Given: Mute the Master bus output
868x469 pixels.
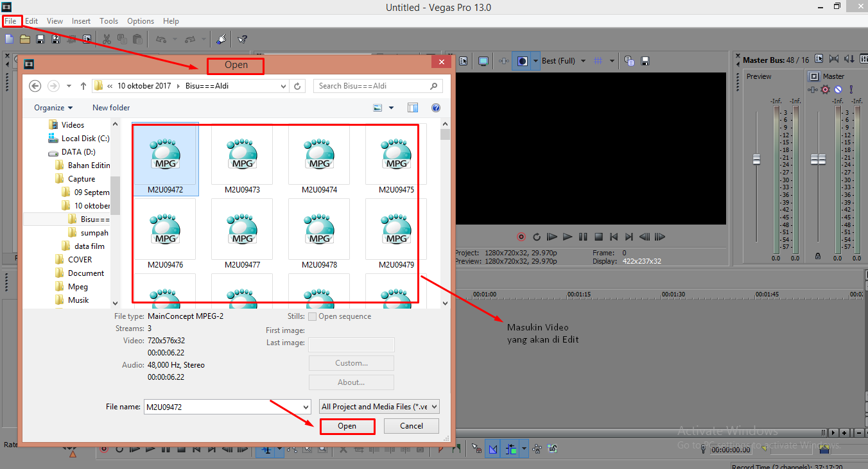Looking at the screenshot, I should [x=837, y=90].
